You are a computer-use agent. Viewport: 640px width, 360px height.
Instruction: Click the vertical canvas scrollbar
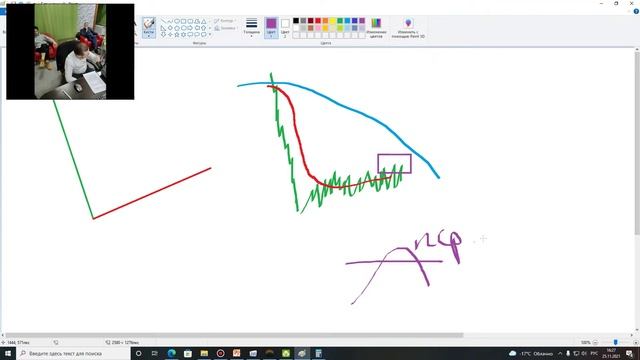637,143
